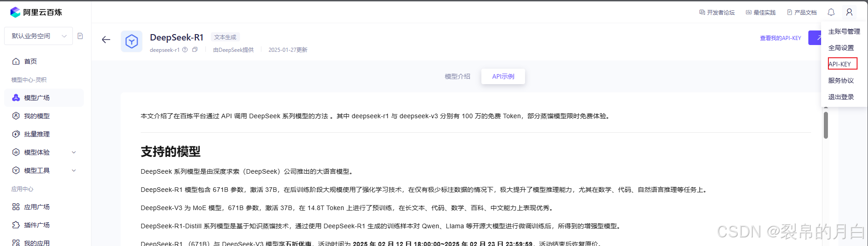Open 产品文档 link in header

point(802,12)
